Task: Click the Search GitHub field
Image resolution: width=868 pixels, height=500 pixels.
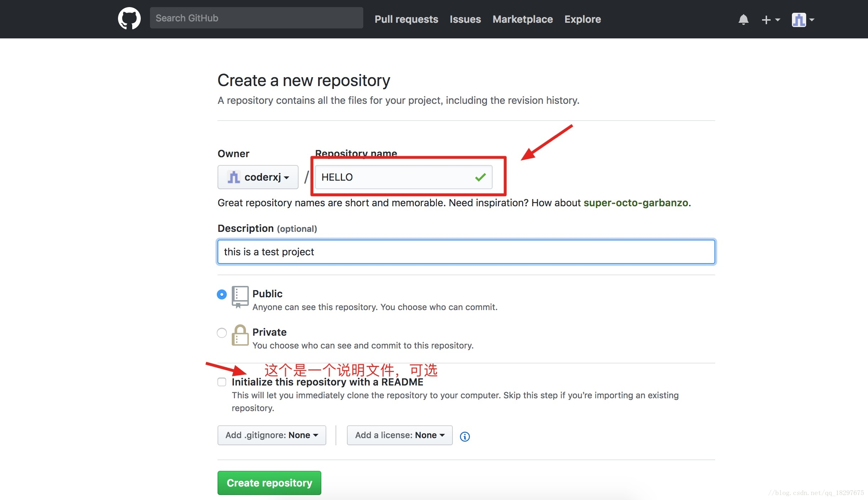Action: (256, 18)
